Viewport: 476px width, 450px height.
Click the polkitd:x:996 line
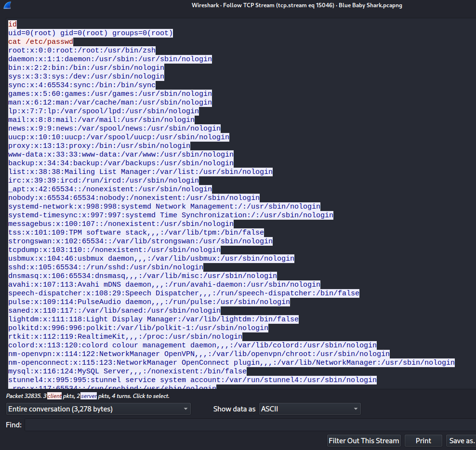click(x=138, y=328)
